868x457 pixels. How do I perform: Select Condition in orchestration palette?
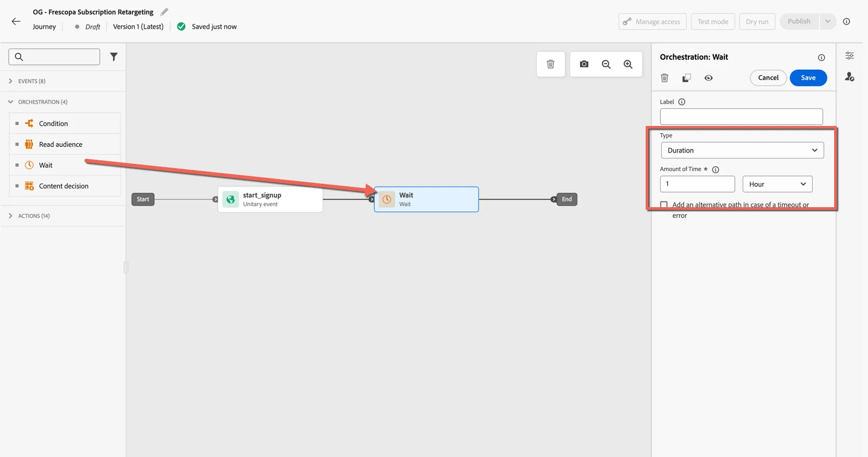pyautogui.click(x=65, y=123)
